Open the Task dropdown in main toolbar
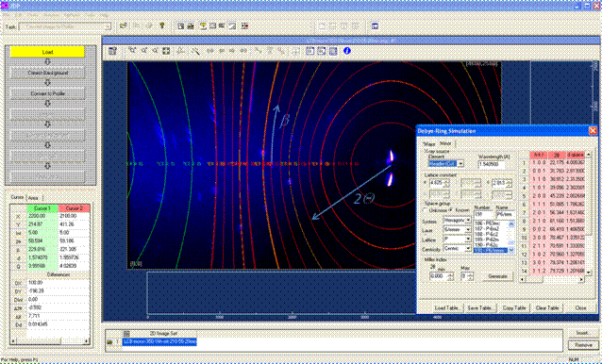Viewport: 602px width, 364px height. [x=108, y=26]
